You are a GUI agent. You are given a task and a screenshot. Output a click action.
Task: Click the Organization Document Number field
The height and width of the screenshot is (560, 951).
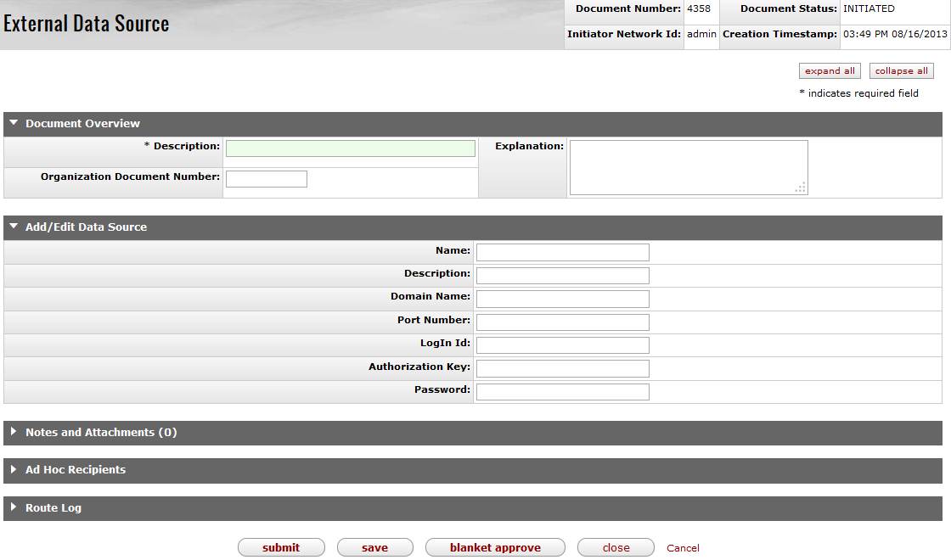(267, 179)
